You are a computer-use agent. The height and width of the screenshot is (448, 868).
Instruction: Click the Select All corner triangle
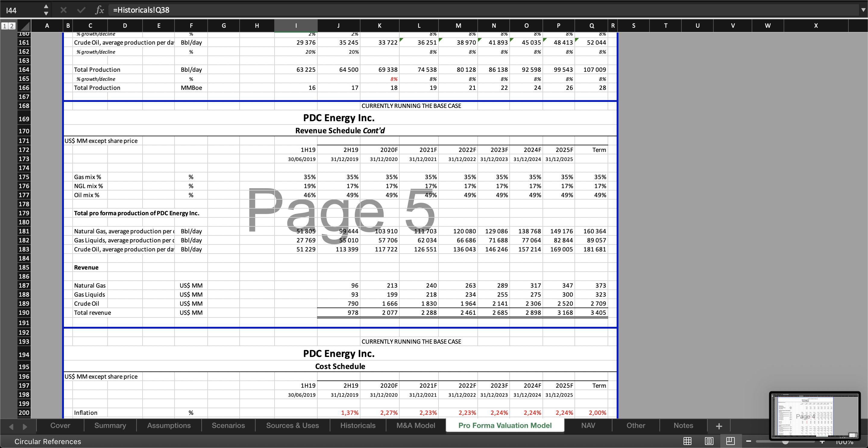24,26
